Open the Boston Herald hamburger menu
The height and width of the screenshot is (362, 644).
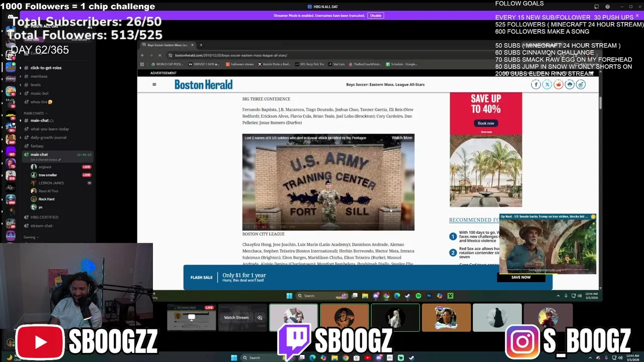(154, 84)
